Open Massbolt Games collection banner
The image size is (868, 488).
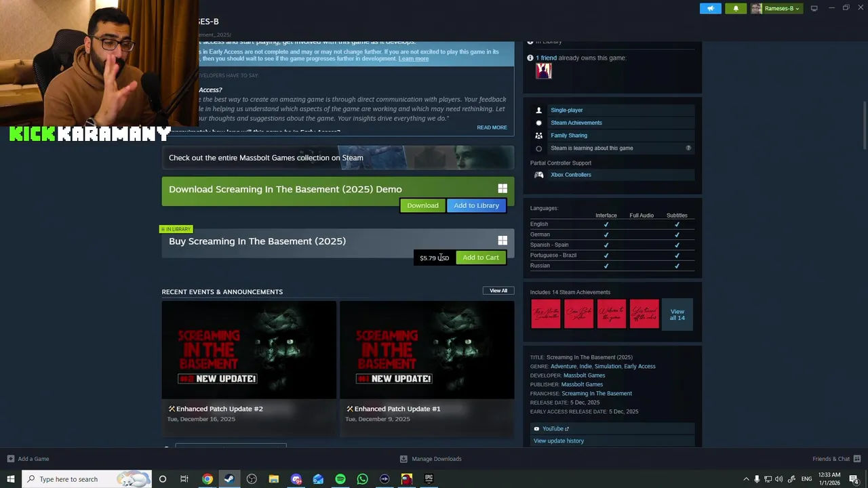[x=338, y=157]
